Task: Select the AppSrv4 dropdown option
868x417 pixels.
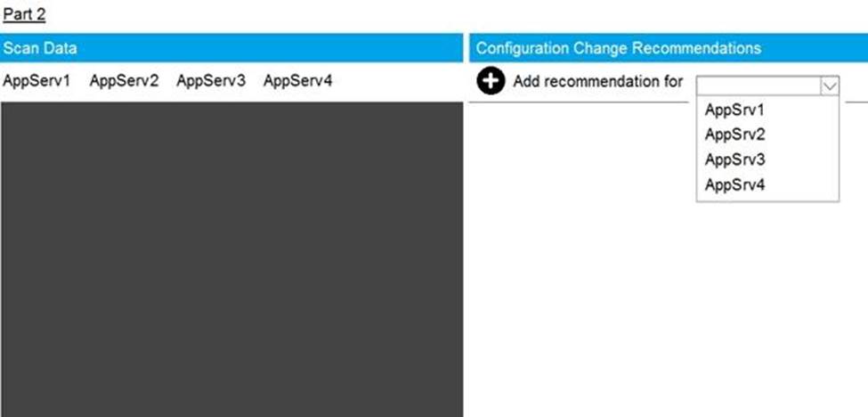Action: (734, 185)
